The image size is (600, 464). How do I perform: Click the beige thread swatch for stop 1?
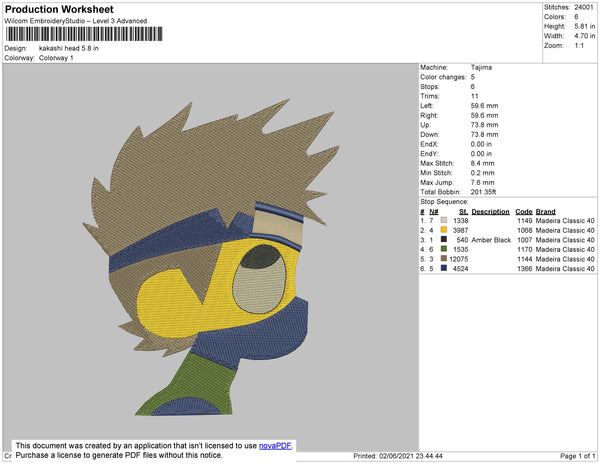[x=443, y=219]
